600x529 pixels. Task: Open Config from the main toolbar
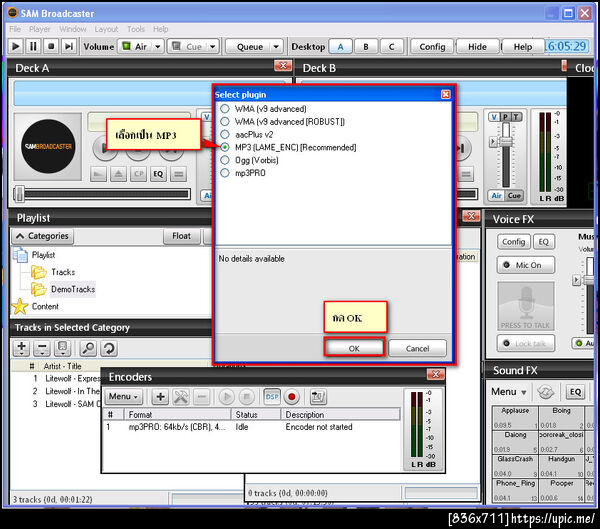pos(432,47)
